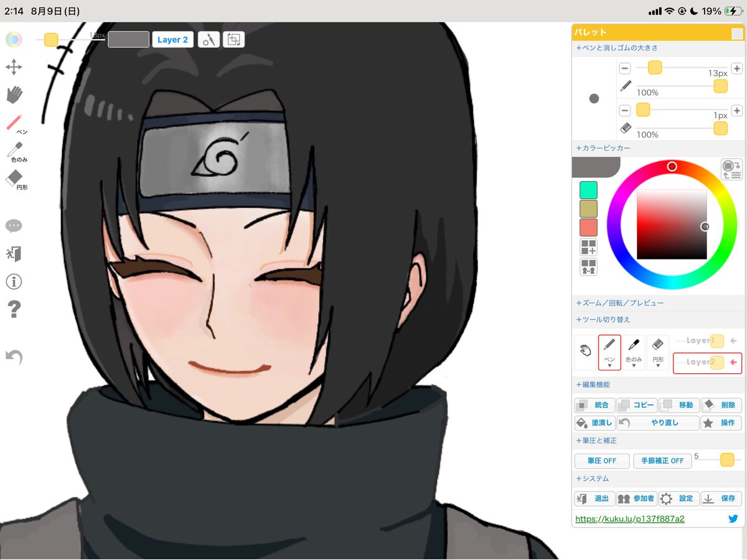Viewport: 747px width, 560px height.
Task: Open the 参加者 participants button
Action: click(x=637, y=498)
